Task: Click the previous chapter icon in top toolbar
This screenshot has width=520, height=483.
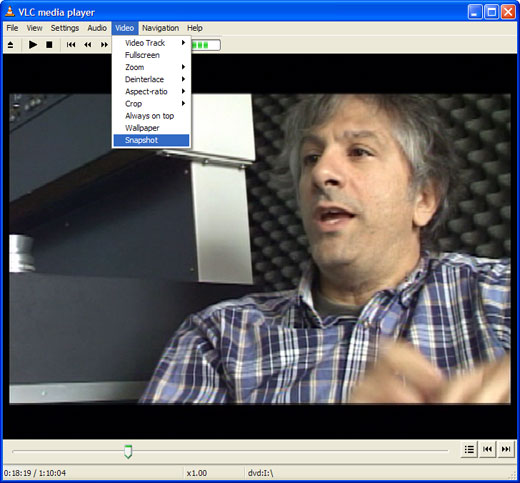Action: [71, 44]
